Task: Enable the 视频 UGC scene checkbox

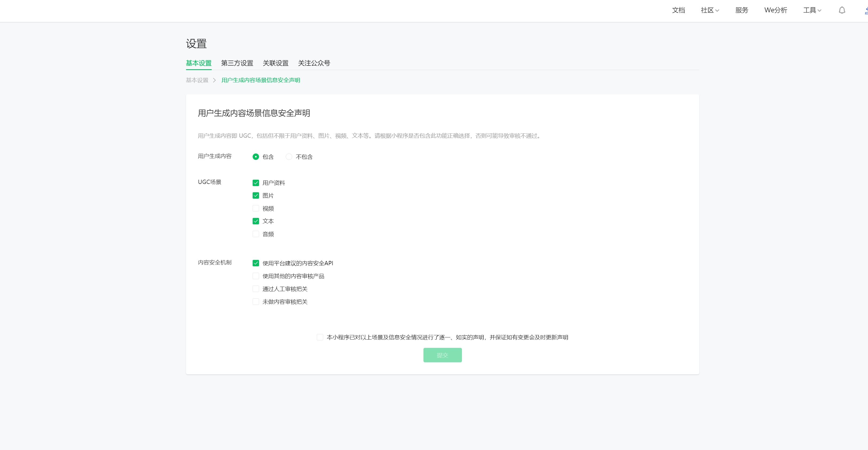Action: click(x=256, y=208)
